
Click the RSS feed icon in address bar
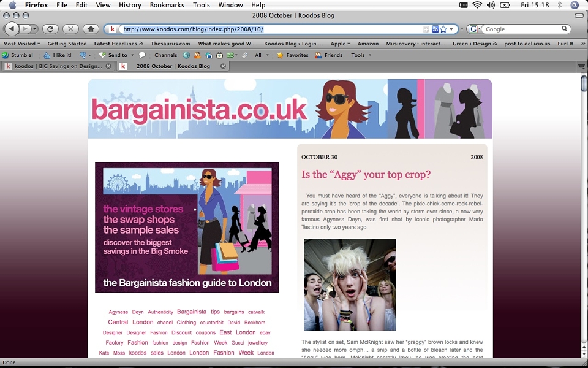[x=435, y=29]
